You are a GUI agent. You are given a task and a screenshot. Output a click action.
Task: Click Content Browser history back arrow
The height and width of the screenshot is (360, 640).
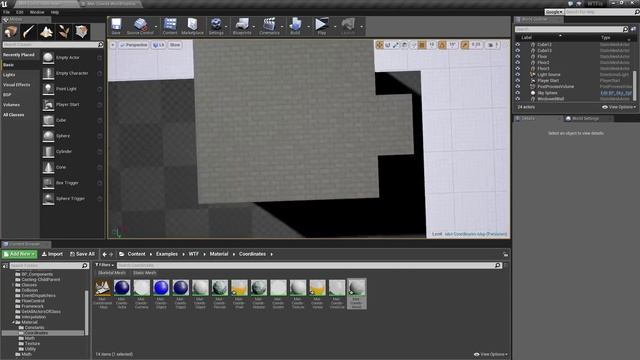click(x=104, y=254)
